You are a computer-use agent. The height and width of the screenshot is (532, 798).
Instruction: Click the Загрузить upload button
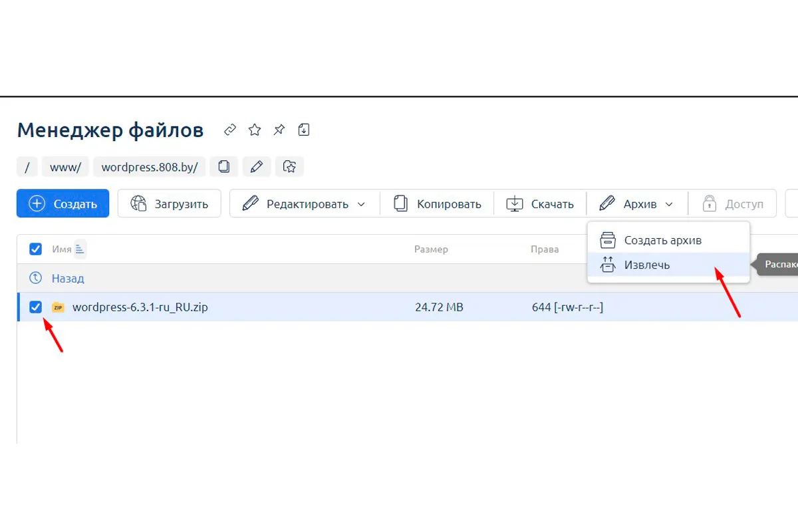170,204
